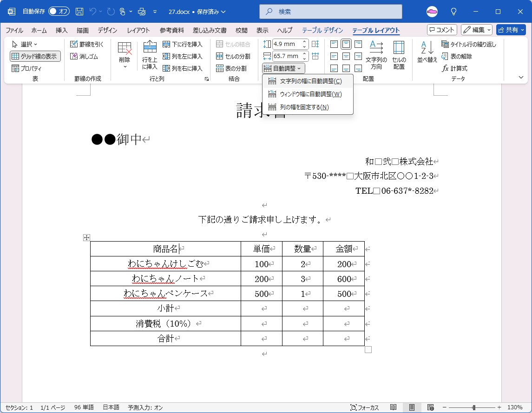
Task: Switch to print layout view
Action: (412, 407)
